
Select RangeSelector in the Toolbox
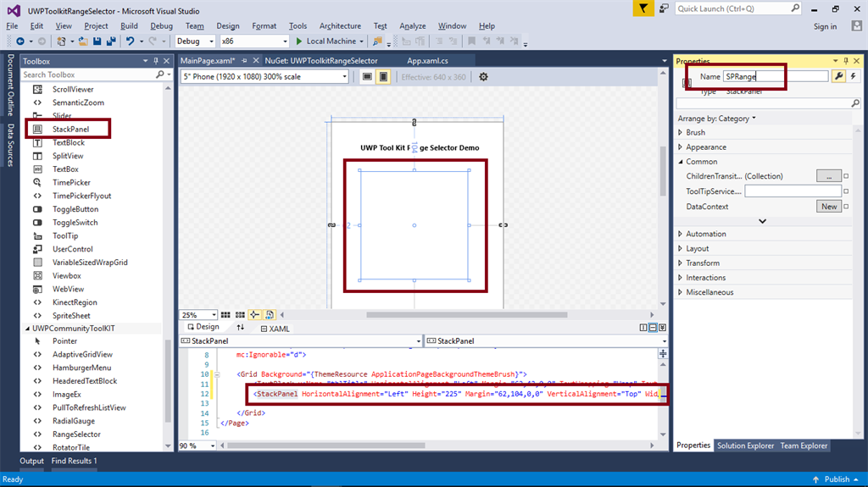coord(76,434)
